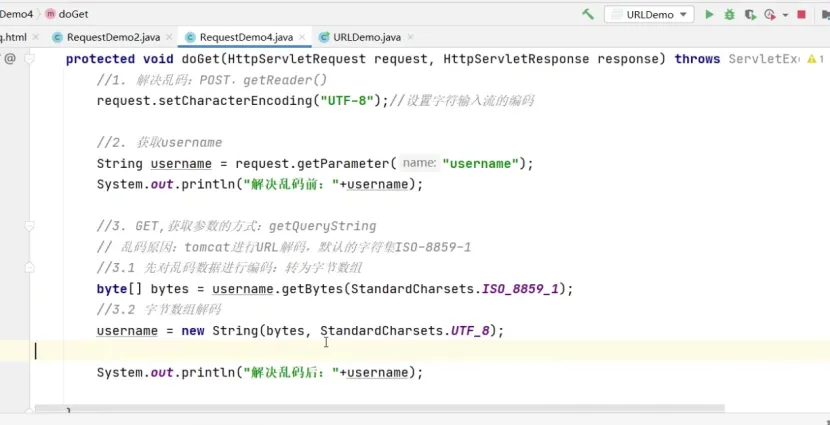The height and width of the screenshot is (425, 830).
Task: Collapse the comment block fold at //3. GET
Action: coord(30,226)
